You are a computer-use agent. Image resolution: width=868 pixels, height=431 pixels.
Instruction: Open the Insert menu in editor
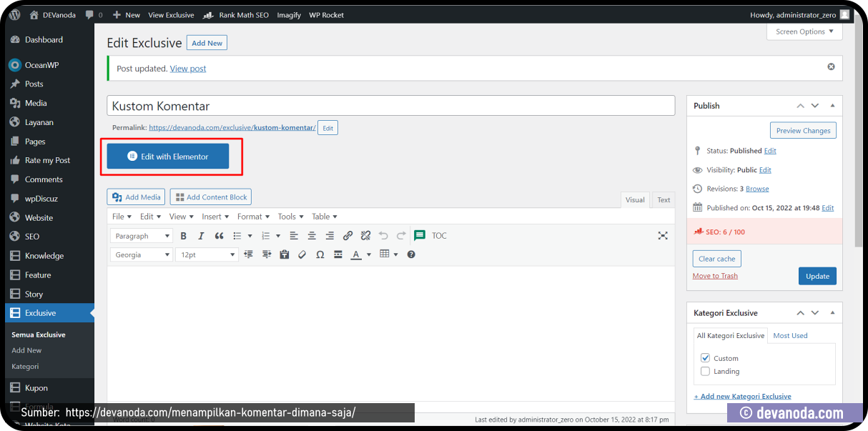[x=215, y=217]
